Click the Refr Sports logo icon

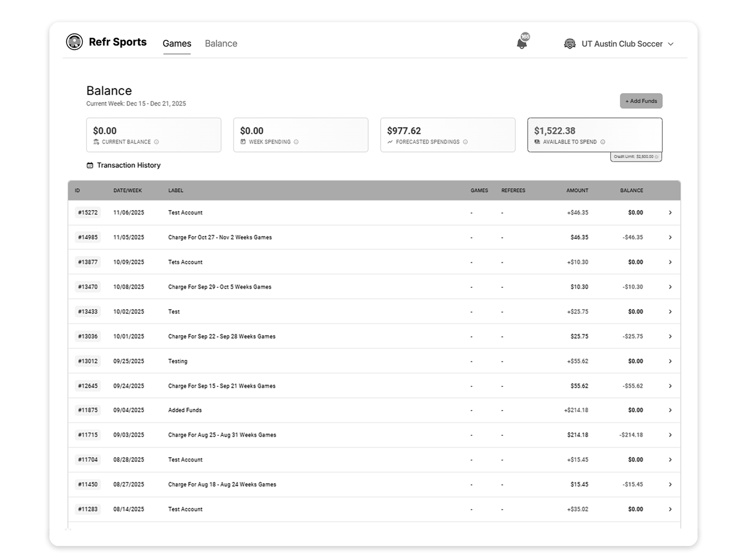pos(74,42)
